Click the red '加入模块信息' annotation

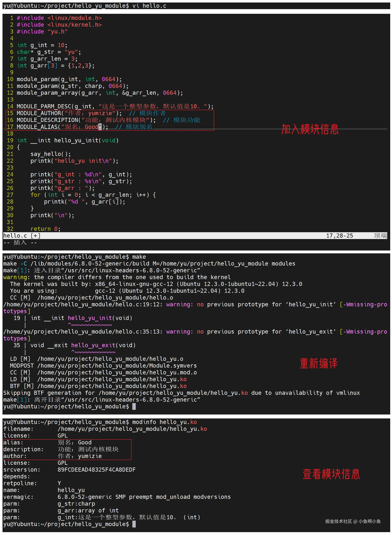coord(310,129)
